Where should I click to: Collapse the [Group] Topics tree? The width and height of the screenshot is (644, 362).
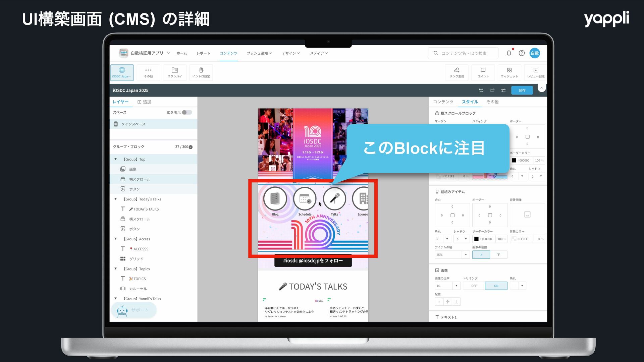115,269
